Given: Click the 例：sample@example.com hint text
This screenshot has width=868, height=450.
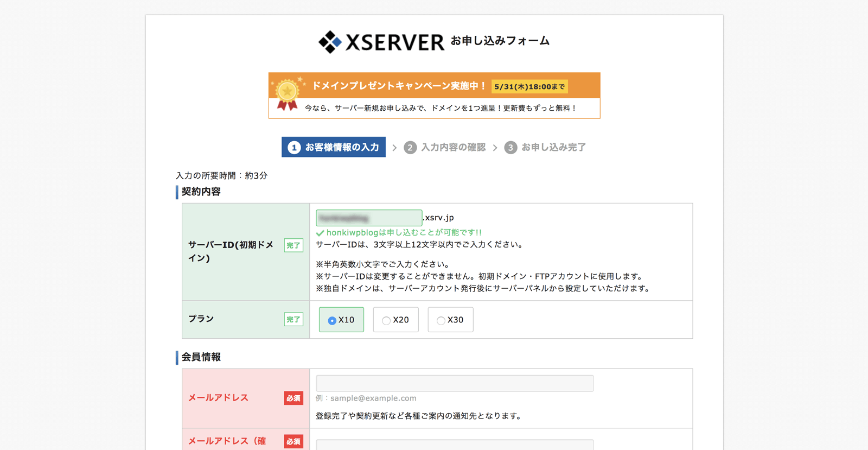Looking at the screenshot, I should pos(366,398).
